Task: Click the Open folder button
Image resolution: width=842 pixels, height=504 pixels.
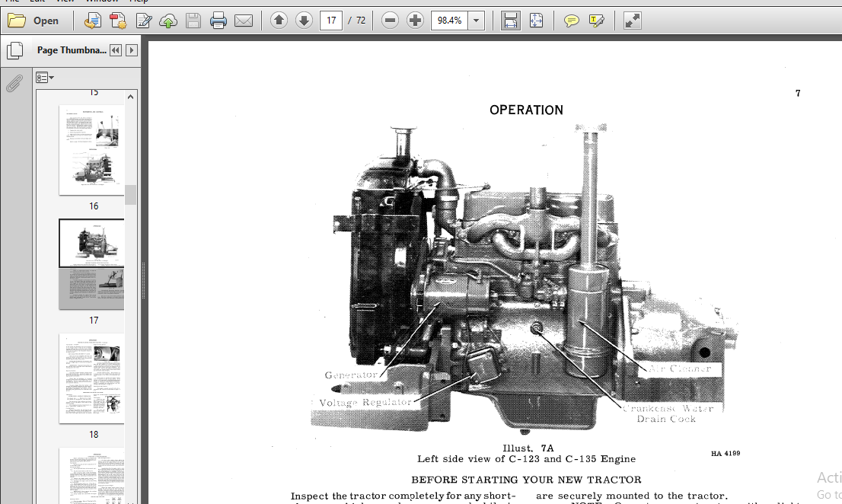Action: pos(33,21)
